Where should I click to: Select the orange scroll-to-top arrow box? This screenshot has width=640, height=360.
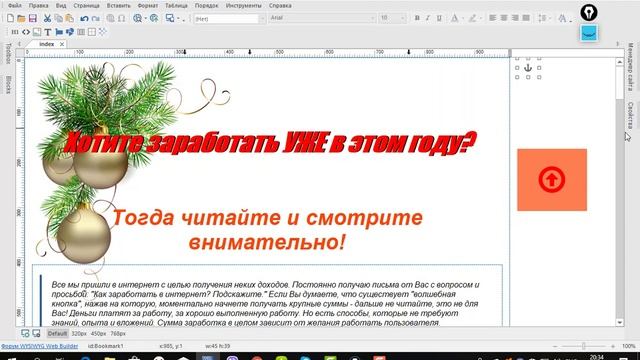click(552, 180)
